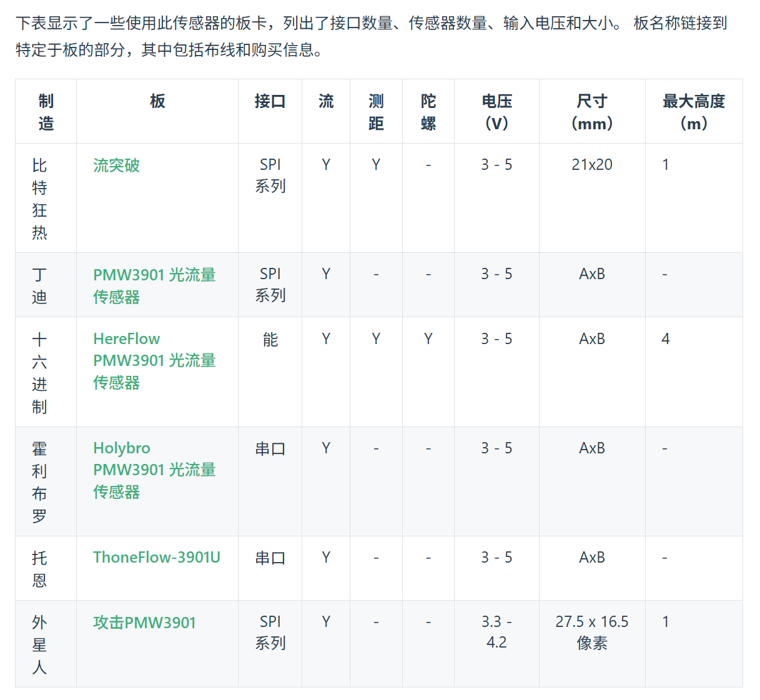Open HereFlow PMW3901 光流量传感器 link
The height and width of the screenshot is (700, 760).
pos(154,361)
